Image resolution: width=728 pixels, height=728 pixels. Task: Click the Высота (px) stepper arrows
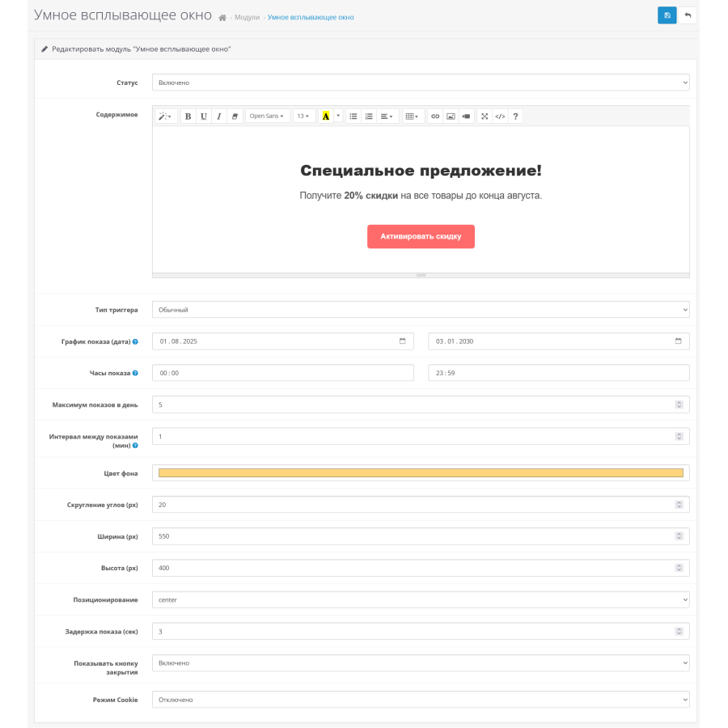tap(679, 568)
